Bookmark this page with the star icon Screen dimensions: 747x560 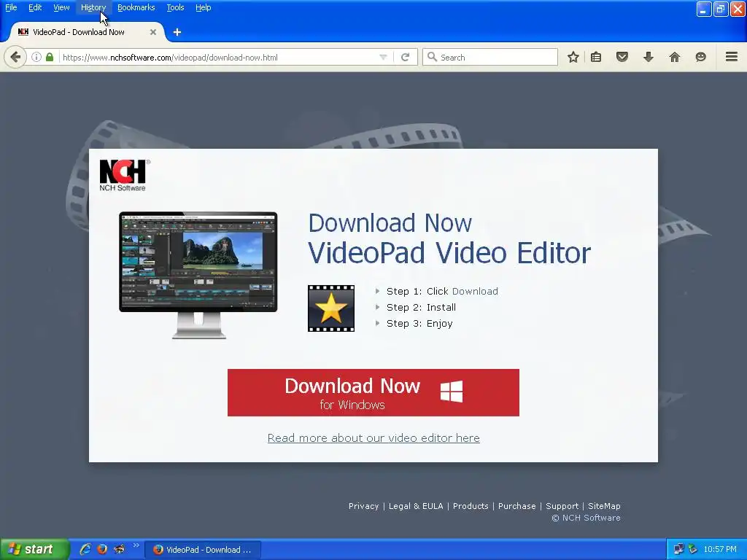coord(573,57)
